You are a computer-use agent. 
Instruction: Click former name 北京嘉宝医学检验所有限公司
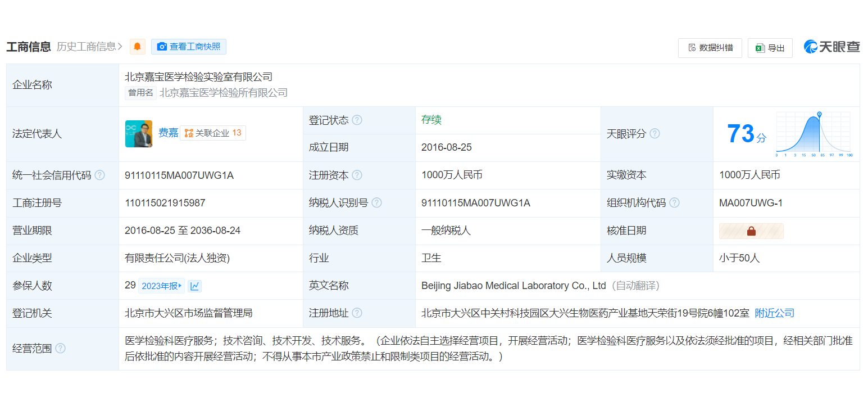[x=224, y=93]
